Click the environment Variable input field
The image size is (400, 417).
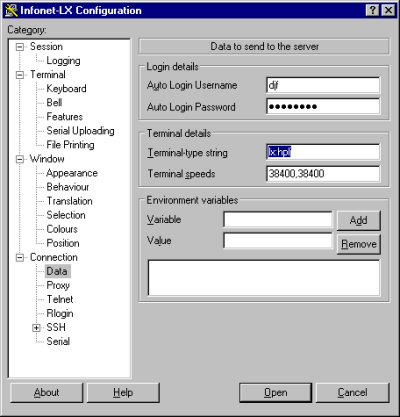(278, 220)
